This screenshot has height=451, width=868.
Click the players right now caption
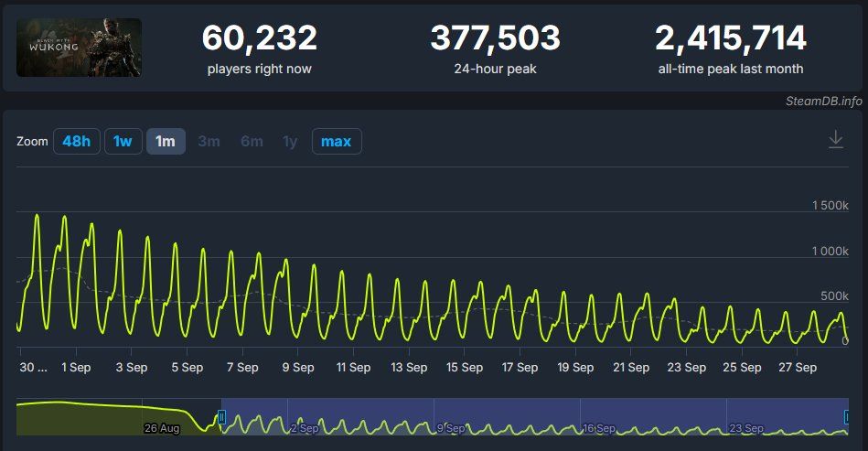(259, 69)
